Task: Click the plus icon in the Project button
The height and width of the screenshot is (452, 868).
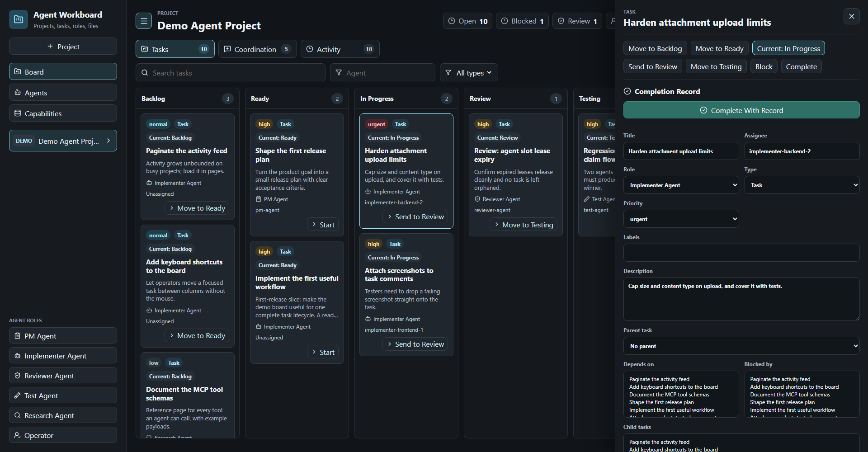Action: click(50, 46)
